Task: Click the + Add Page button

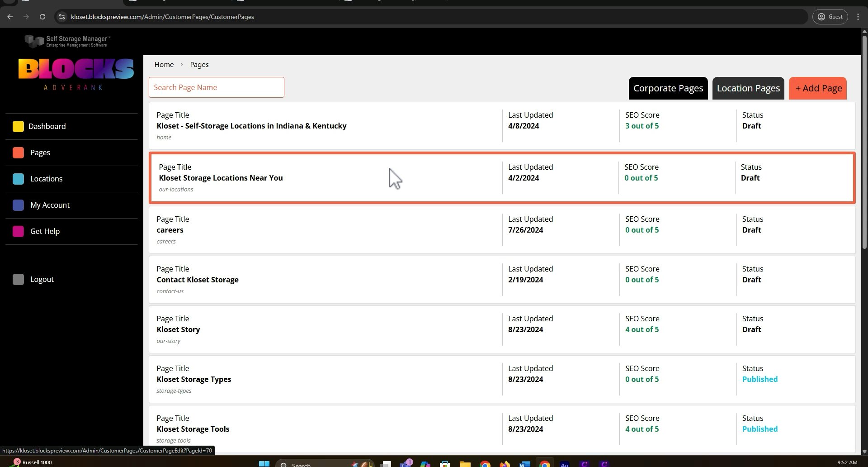Action: 818,88
